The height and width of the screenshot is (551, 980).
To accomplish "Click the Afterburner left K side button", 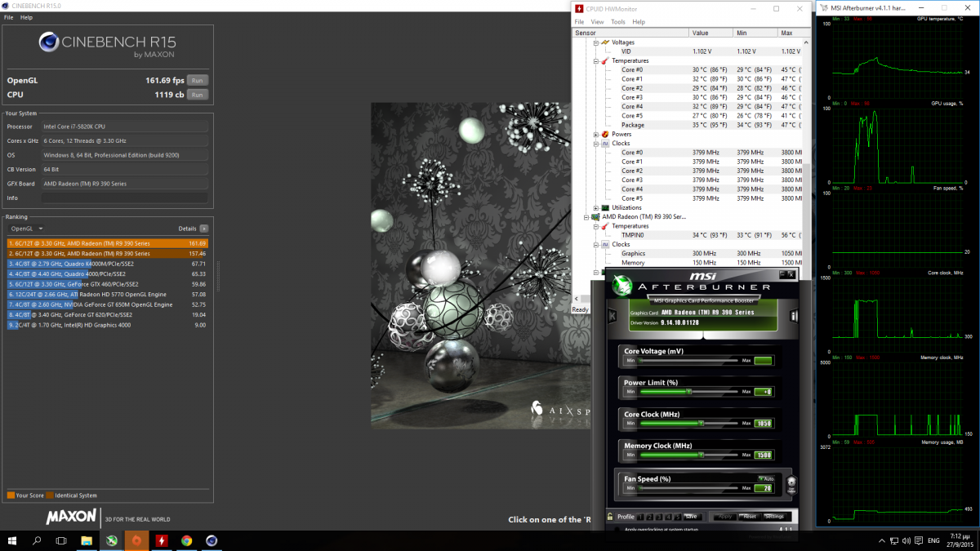I will tap(612, 316).
